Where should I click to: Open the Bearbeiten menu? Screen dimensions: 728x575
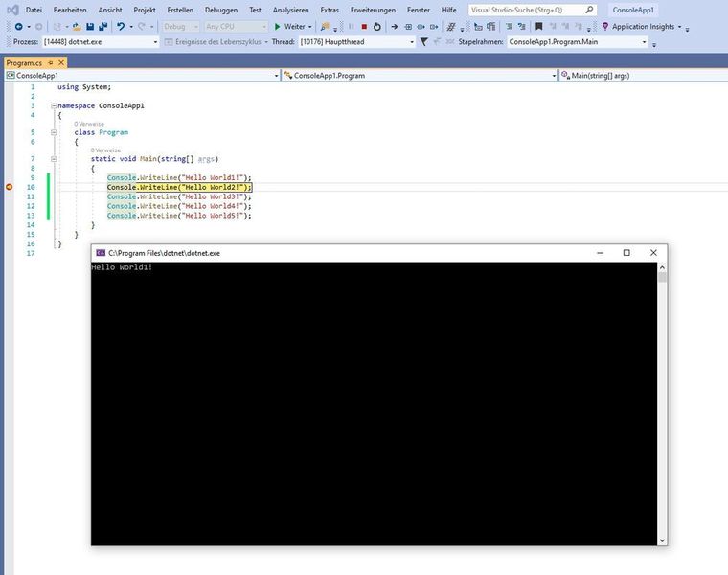point(70,10)
